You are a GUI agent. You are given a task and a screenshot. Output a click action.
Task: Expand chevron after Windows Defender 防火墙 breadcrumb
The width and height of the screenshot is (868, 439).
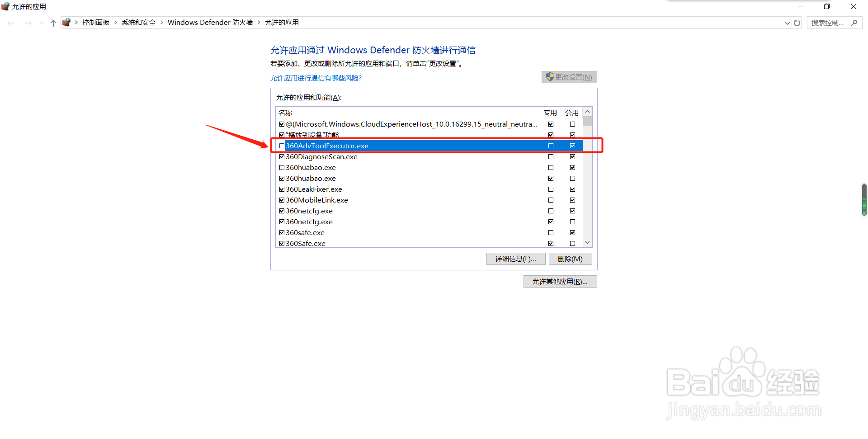click(259, 23)
